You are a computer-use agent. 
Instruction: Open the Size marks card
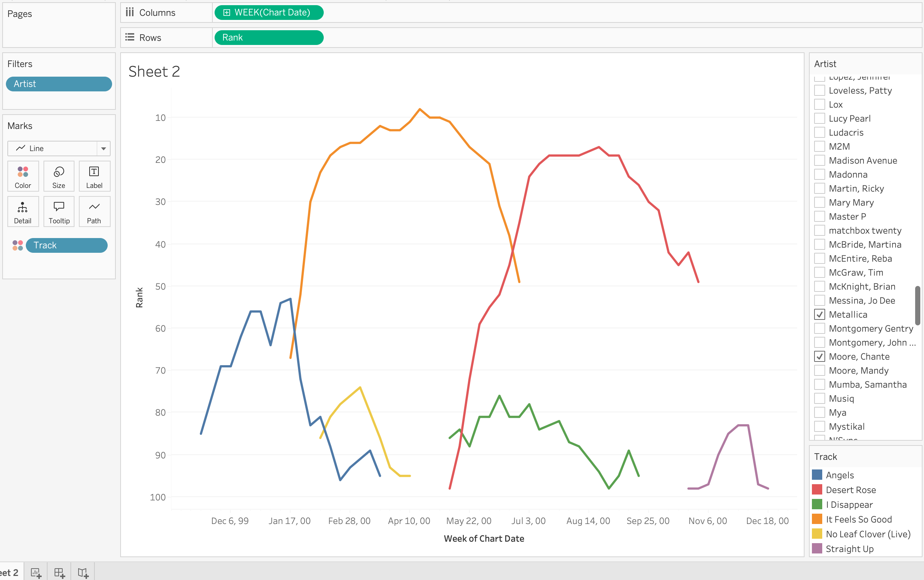[x=59, y=176]
